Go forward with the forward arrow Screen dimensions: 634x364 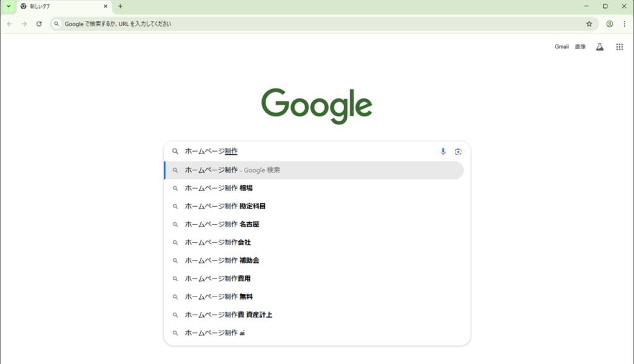point(24,24)
